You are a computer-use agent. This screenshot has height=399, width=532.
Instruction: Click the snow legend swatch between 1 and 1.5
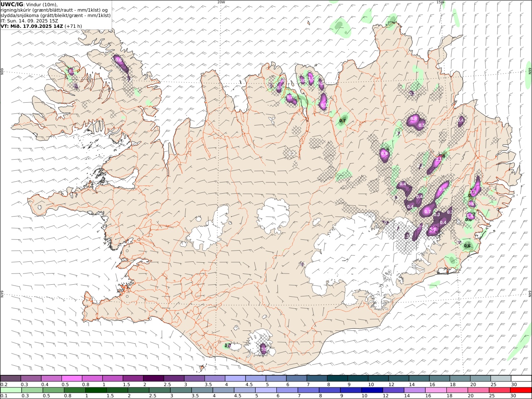(x=112, y=378)
